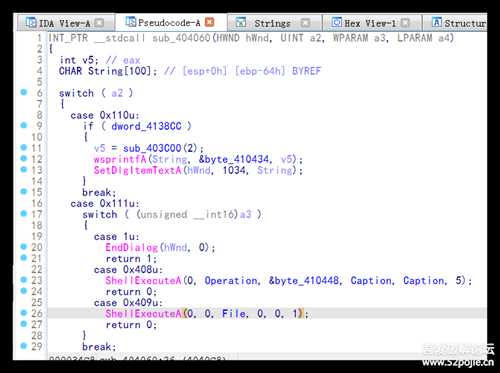The height and width of the screenshot is (373, 500).
Task: Click dword_4138CC in the if condition
Action: click(x=146, y=126)
